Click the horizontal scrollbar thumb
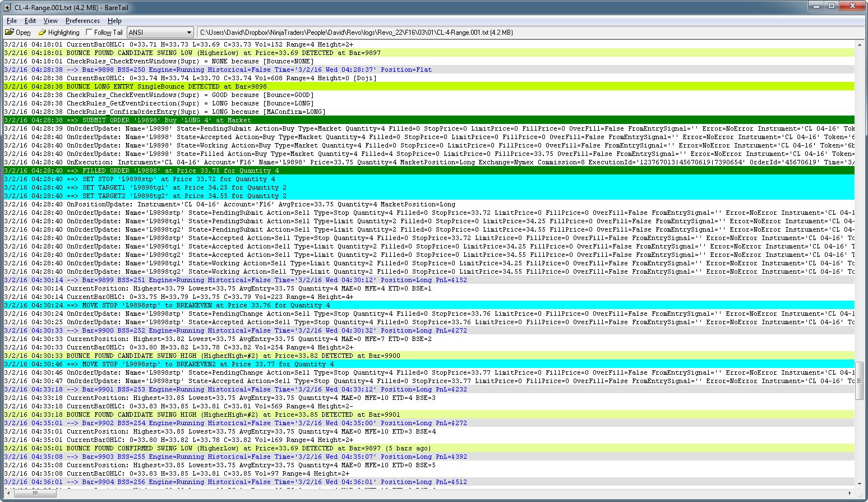This screenshot has width=868, height=502. click(x=35, y=494)
